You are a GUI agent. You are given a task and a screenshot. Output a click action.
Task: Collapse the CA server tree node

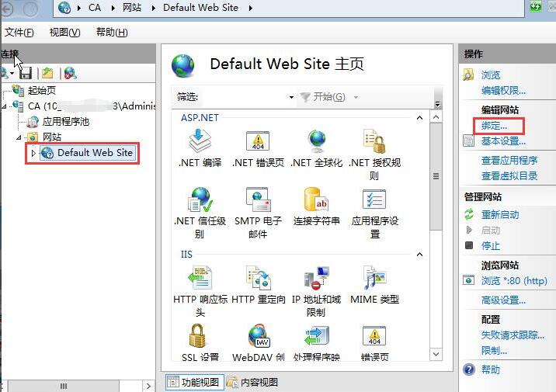pos(4,106)
